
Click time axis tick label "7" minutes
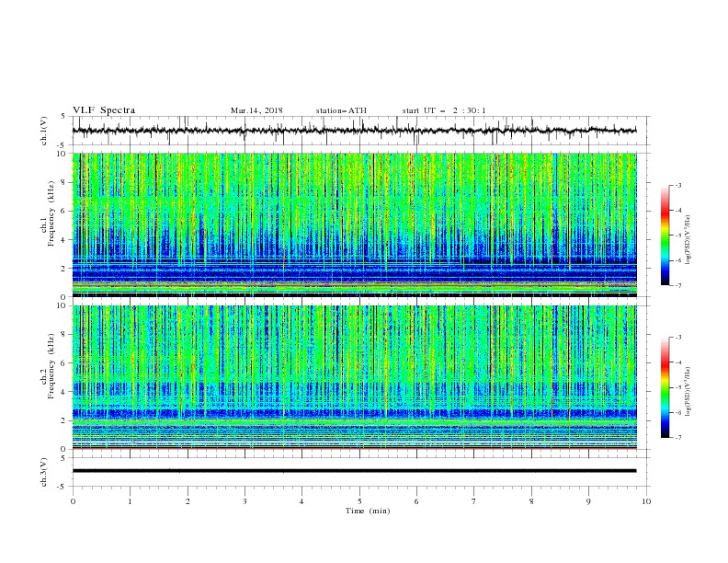[x=474, y=501]
